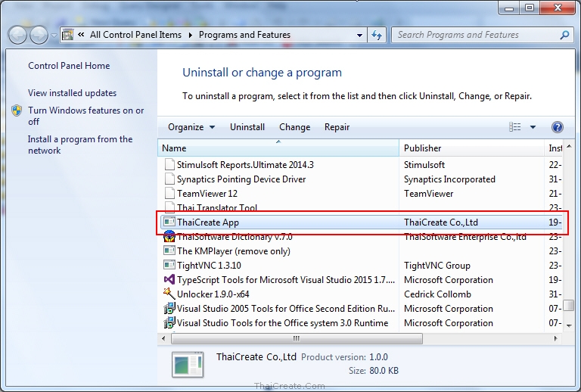The image size is (581, 392).
Task: Sort by the Installed On column header
Action: (x=554, y=148)
